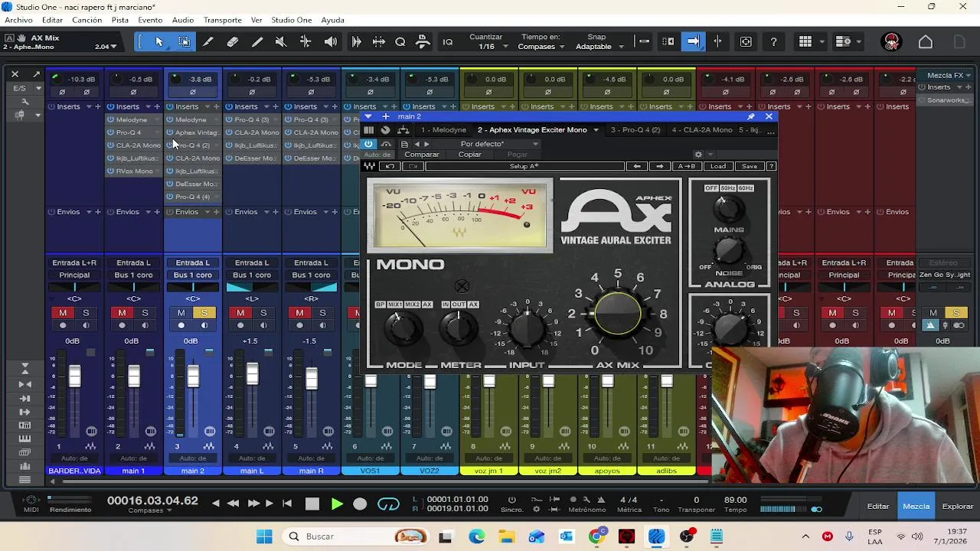This screenshot has height=551, width=980.
Task: Click the transport Stop button
Action: 312,504
